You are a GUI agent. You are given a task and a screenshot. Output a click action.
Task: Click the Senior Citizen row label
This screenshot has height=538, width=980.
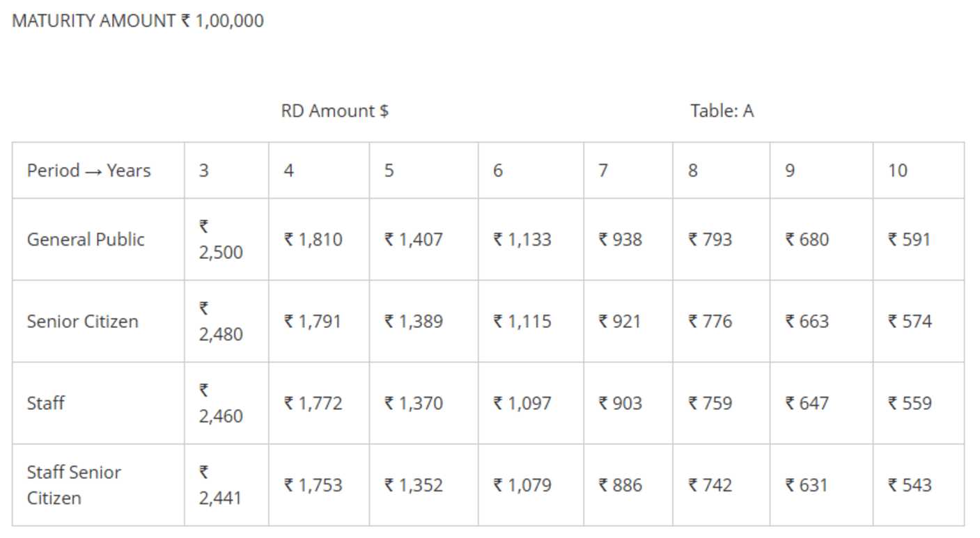82,322
